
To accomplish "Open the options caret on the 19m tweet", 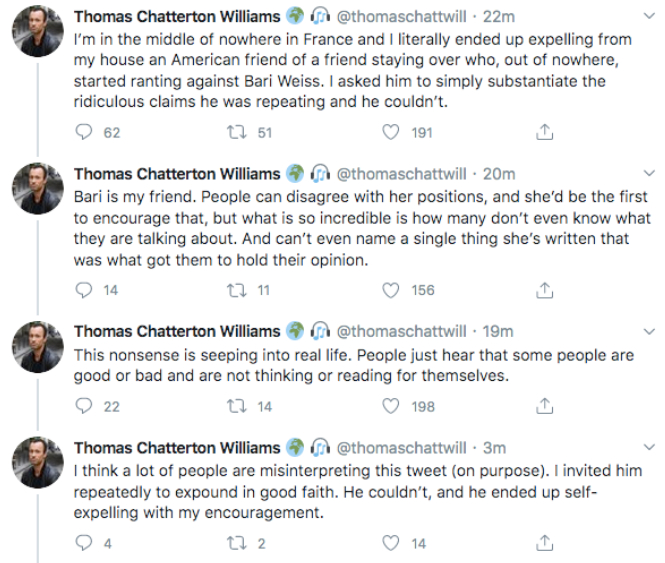I will 648,331.
